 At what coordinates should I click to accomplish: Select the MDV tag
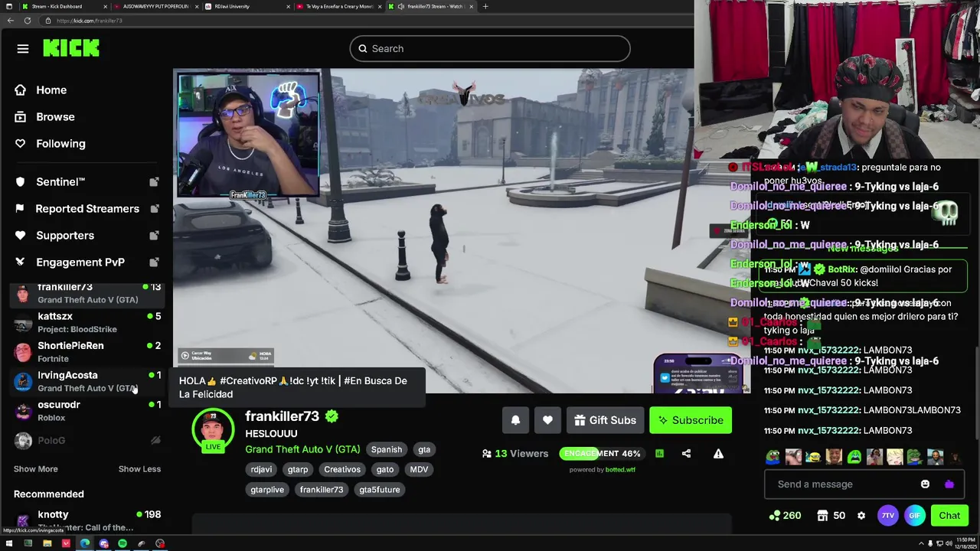pos(419,470)
